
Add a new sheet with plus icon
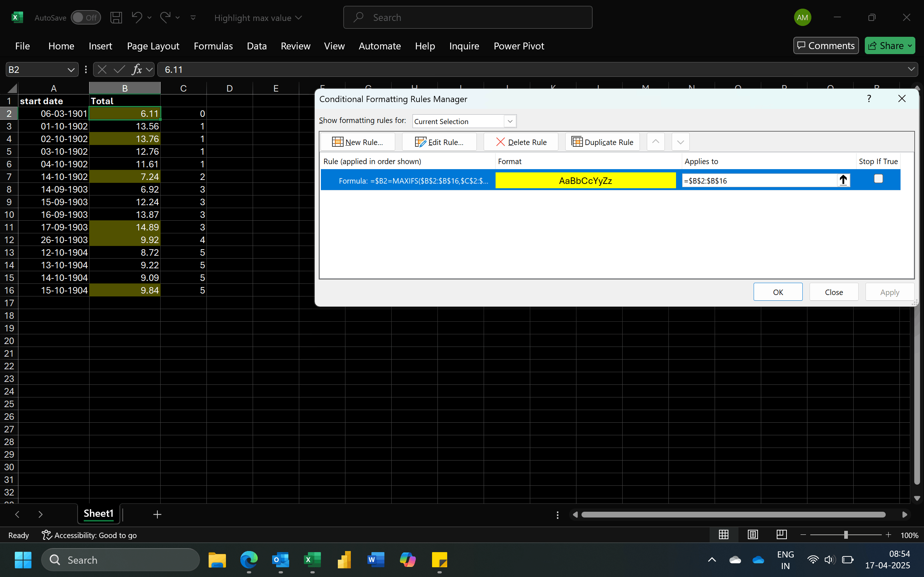pos(157,515)
